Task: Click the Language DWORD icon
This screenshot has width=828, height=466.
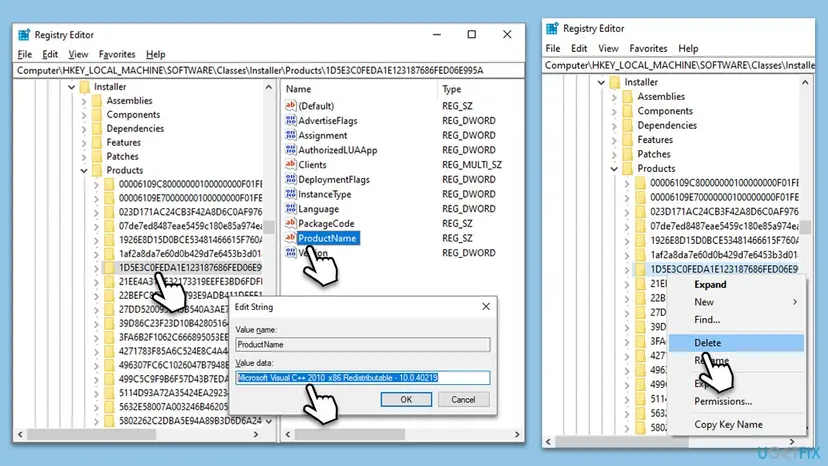Action: [290, 209]
